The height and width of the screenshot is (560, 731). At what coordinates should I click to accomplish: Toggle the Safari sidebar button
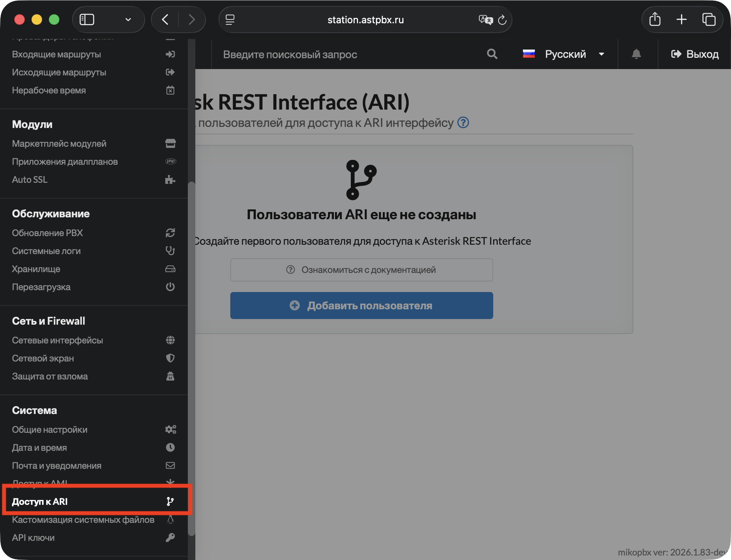point(87,19)
